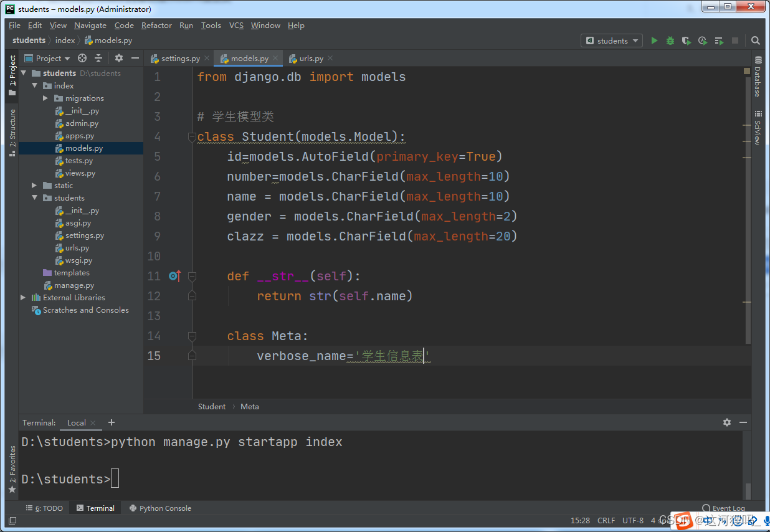Open the Event Log

[723, 508]
